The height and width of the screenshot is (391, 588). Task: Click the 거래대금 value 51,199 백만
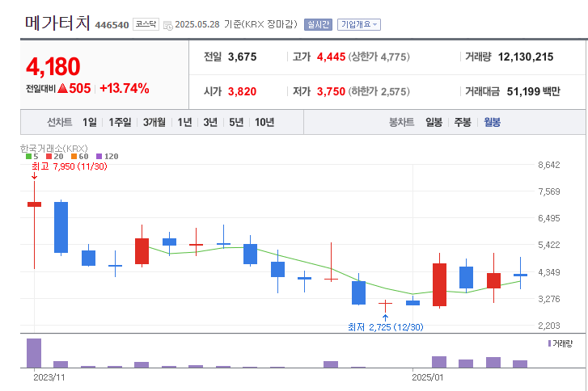[533, 91]
